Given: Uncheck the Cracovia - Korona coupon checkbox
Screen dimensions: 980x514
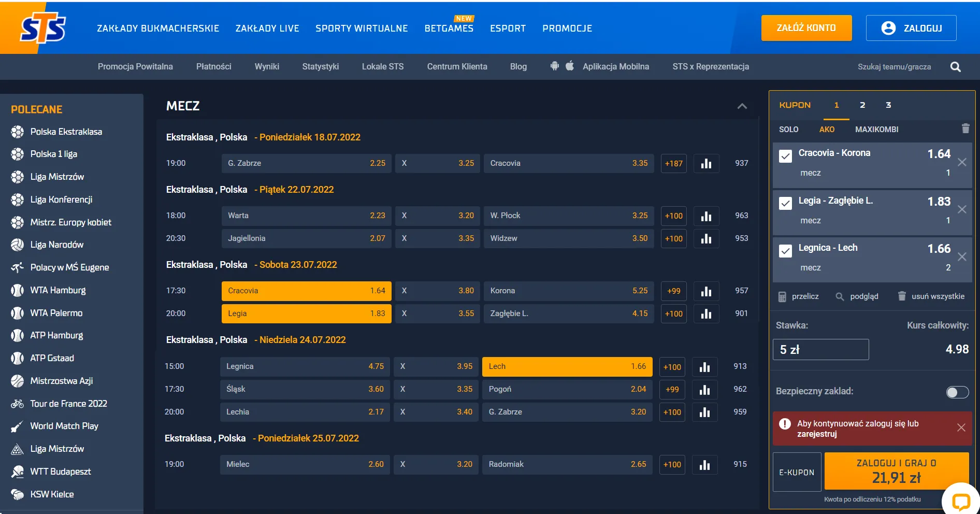Looking at the screenshot, I should click(x=785, y=156).
